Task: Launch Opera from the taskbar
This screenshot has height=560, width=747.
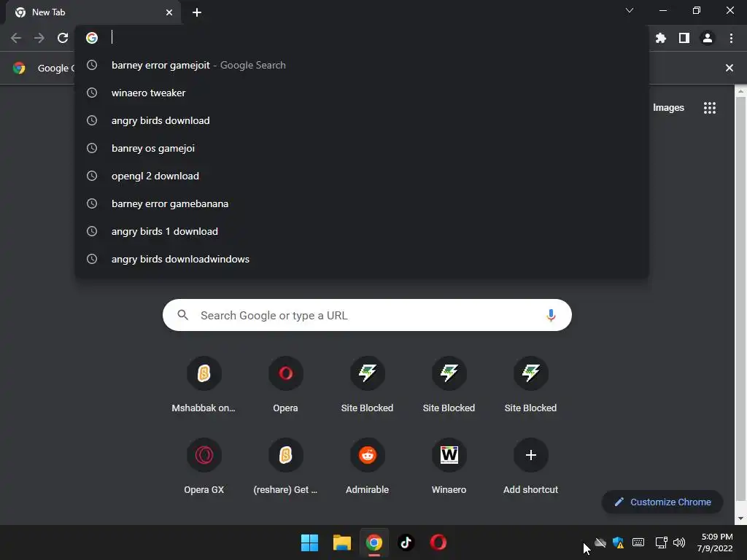Action: [x=438, y=542]
